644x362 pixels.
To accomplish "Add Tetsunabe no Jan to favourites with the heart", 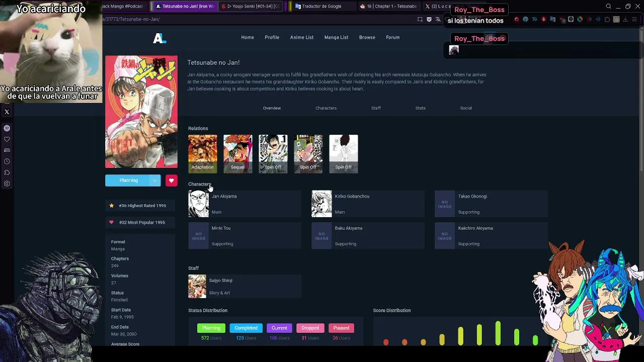I will pyautogui.click(x=171, y=180).
